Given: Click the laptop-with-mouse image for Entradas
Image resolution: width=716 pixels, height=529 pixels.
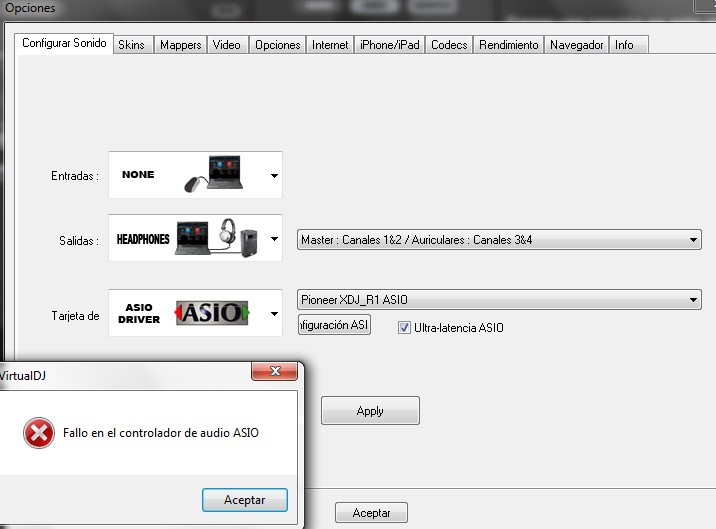Looking at the screenshot, I should (x=213, y=174).
